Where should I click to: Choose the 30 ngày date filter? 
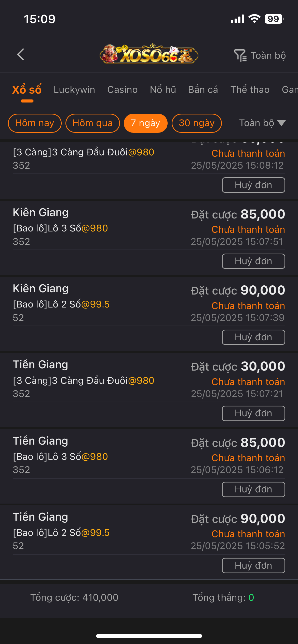click(197, 123)
